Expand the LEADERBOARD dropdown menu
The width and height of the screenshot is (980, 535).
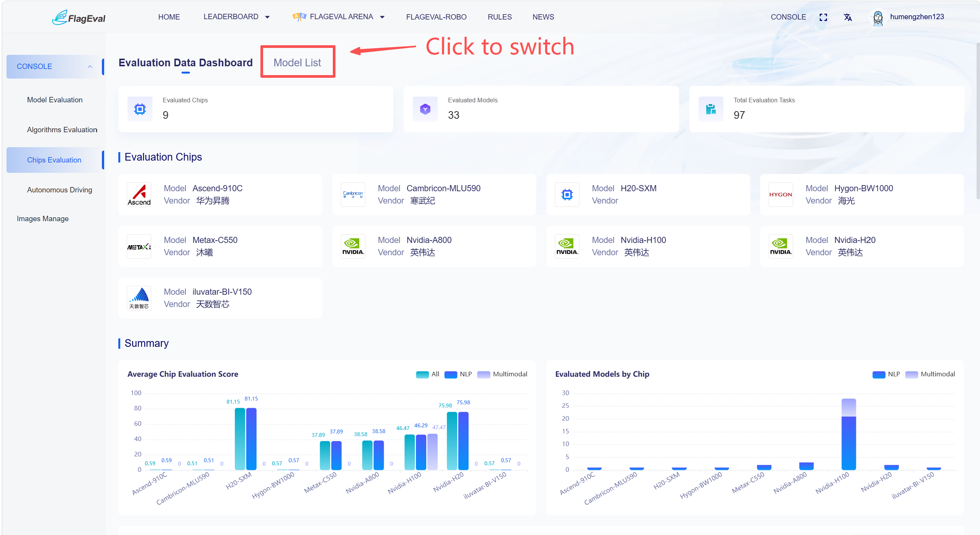[x=236, y=17]
